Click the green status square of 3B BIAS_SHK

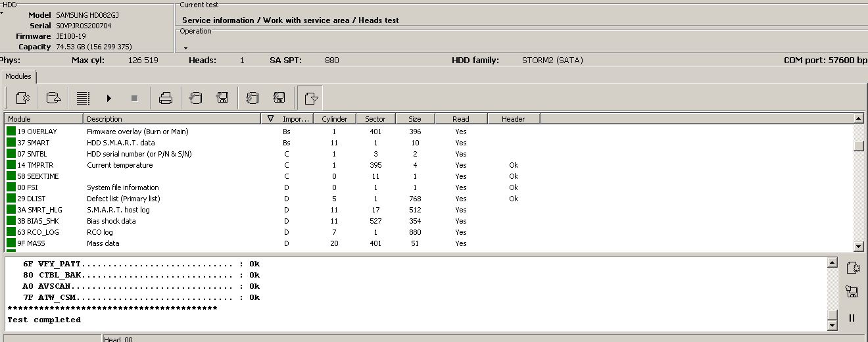point(11,221)
